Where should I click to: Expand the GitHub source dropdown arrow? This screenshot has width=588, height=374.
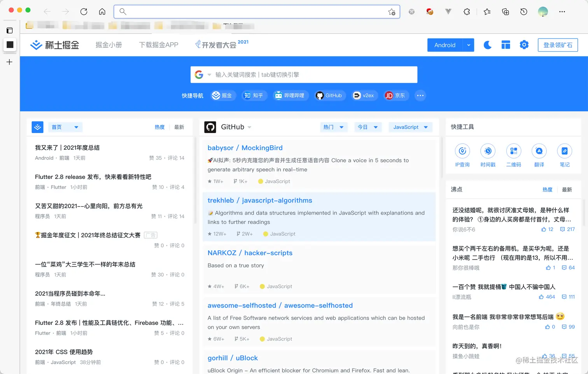pyautogui.click(x=249, y=127)
